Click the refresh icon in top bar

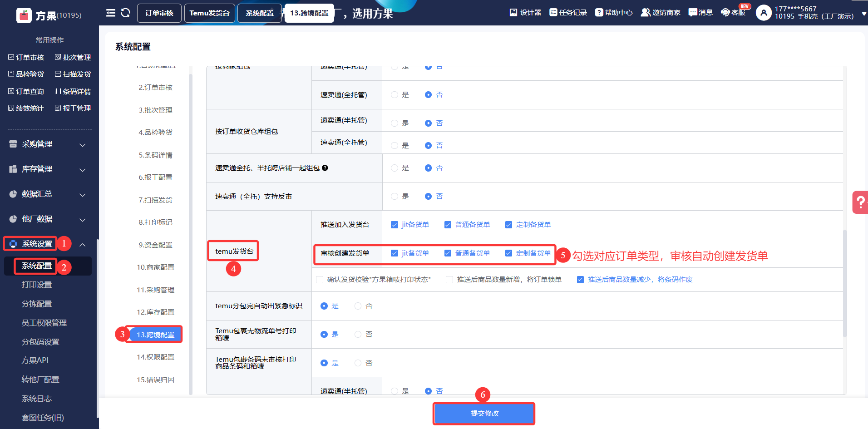126,13
